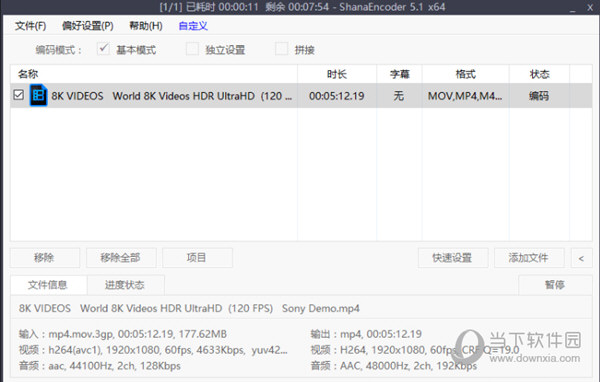Toggle the 基本模式 checkbox
The height and width of the screenshot is (382, 600).
coord(103,49)
